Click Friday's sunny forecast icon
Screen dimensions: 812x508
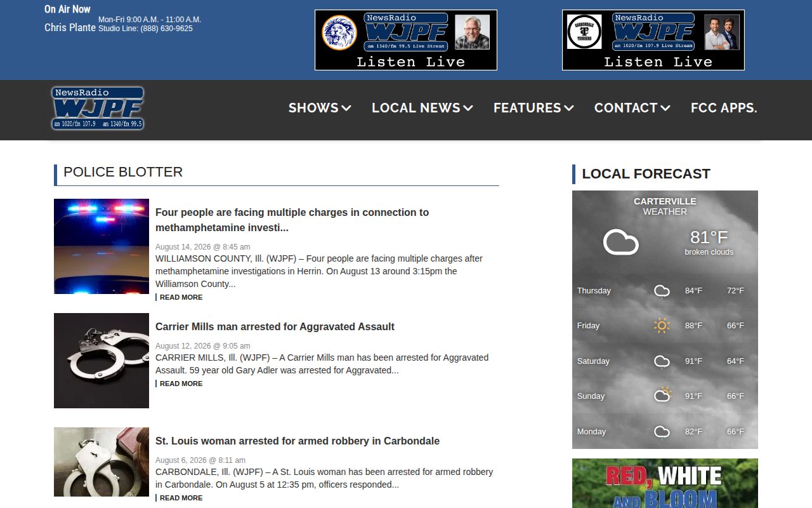click(662, 326)
